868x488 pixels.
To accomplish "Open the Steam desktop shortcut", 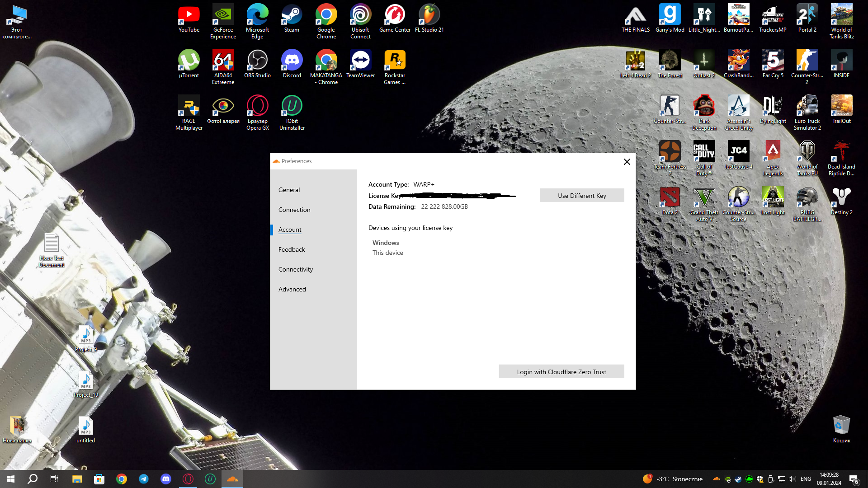I will (x=292, y=16).
